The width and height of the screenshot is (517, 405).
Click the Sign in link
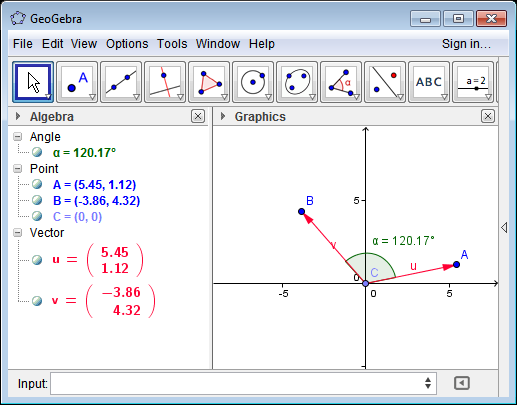click(466, 44)
